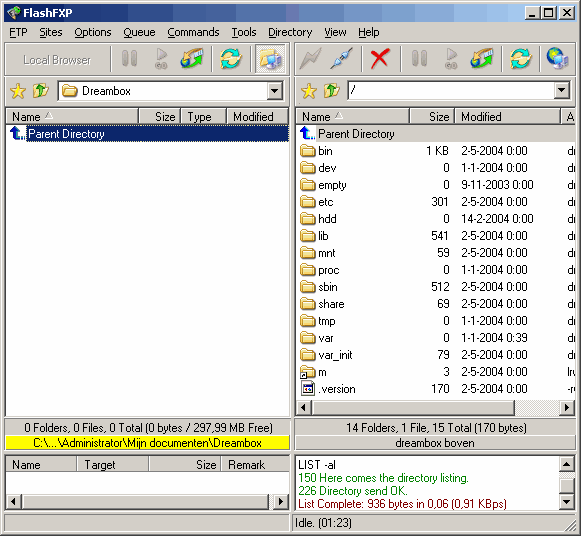Viewport: 581px width, 536px height.
Task: Click log pane scroll up arrow
Action: tap(567, 464)
